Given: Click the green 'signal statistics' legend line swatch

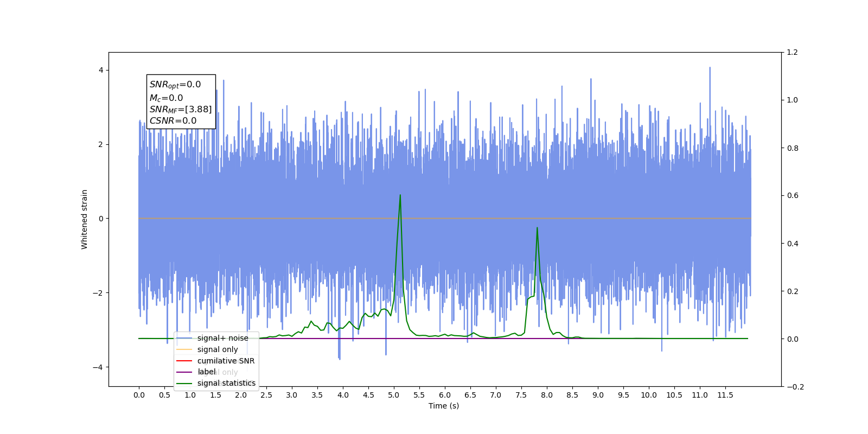Looking at the screenshot, I should [184, 384].
